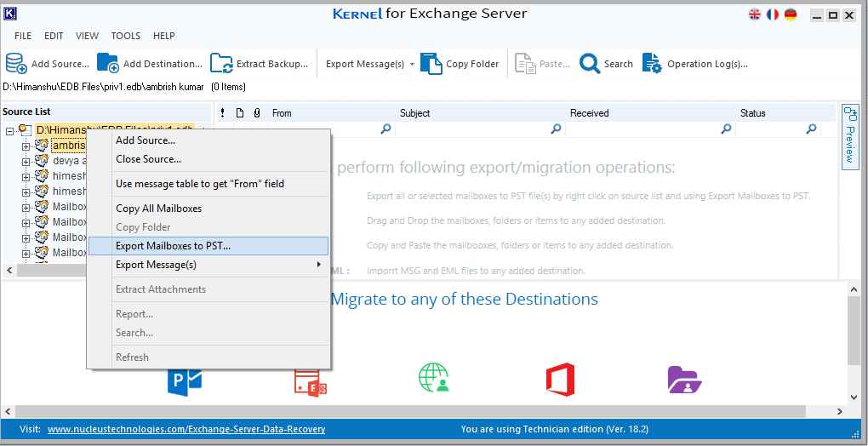Click the Copy Folder toolbar icon

click(x=432, y=64)
